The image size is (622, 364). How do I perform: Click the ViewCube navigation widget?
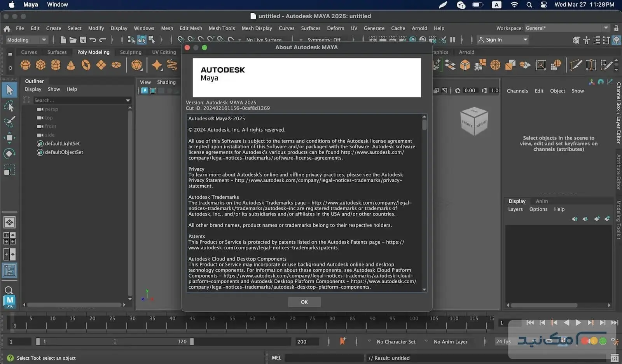tap(474, 122)
